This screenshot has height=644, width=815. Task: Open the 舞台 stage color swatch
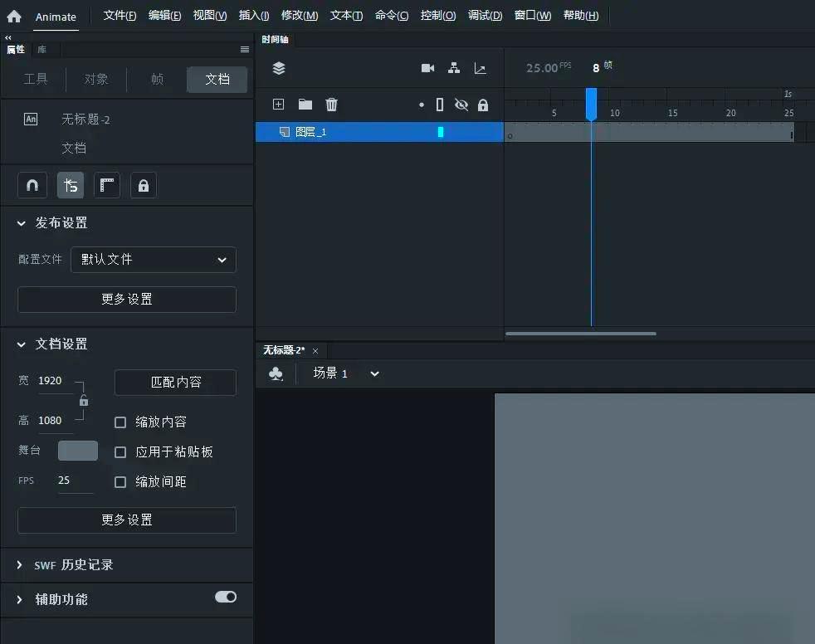[77, 451]
